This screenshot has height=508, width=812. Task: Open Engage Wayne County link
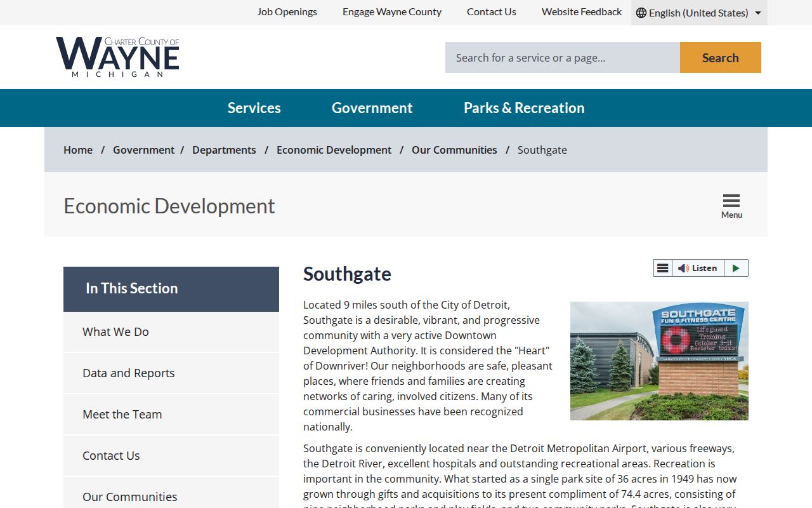(x=392, y=12)
